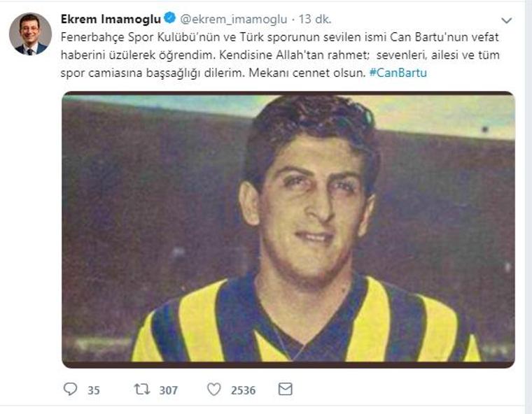Viewport: 532px width, 414px height.
Task: Click the phrase 'haberini üzülerek öğrendim'
Action: tap(138, 55)
